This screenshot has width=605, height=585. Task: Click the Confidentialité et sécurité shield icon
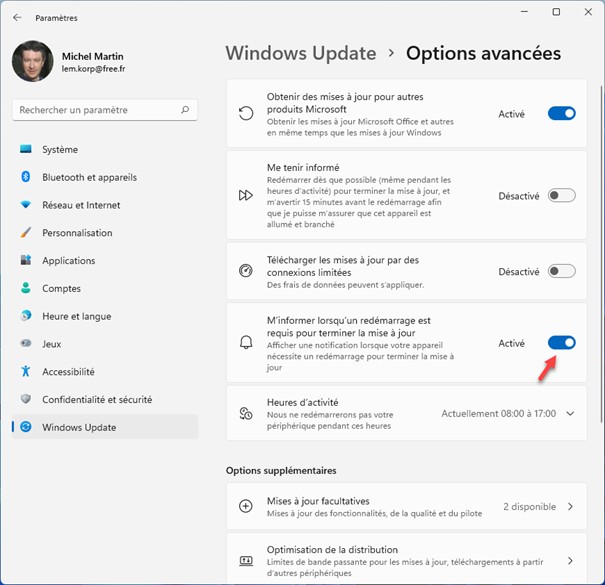(26, 399)
